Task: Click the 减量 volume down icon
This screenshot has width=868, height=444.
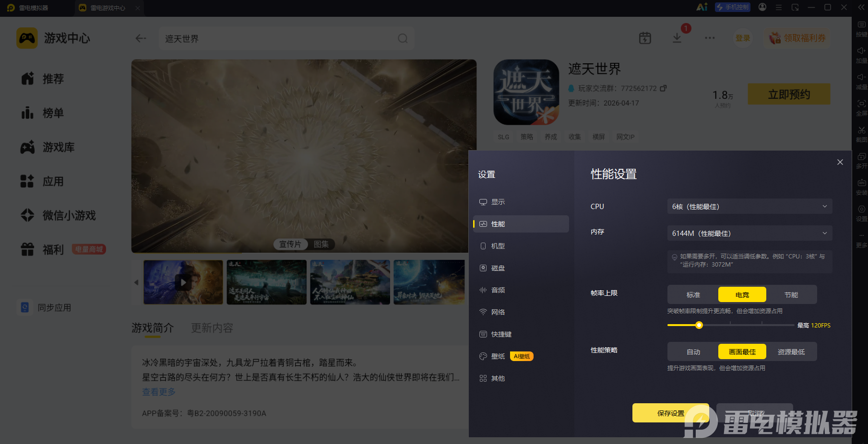Action: pyautogui.click(x=861, y=77)
